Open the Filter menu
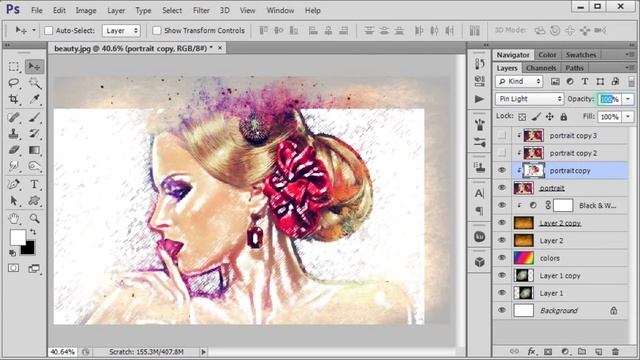Viewport: 640px width, 360px height. tap(201, 11)
